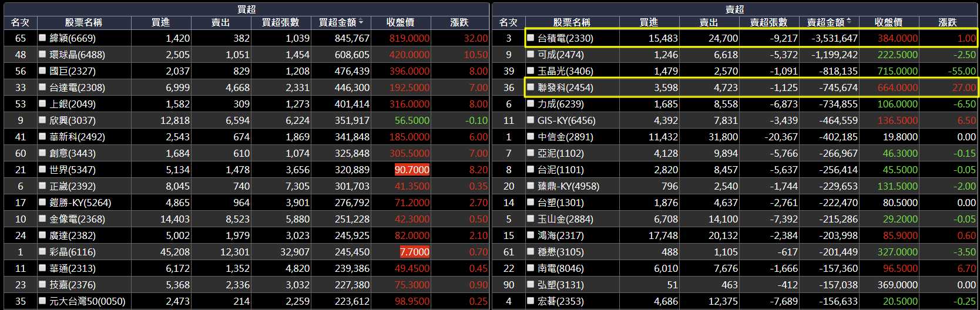This screenshot has height=310, width=980.
Task: Open stock 宏碁(2353)
Action: click(561, 301)
